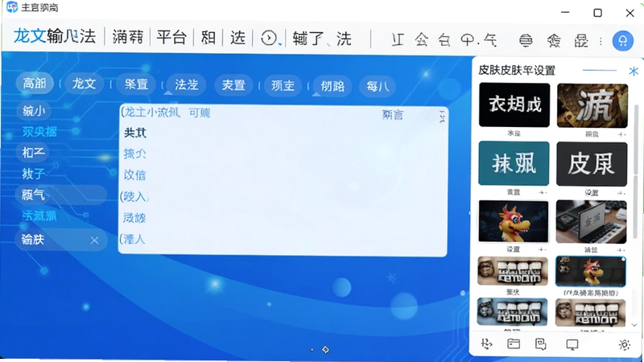Switch to the first pill tab 高朗
Image resolution: width=644 pixels, height=362 pixels.
[35, 84]
